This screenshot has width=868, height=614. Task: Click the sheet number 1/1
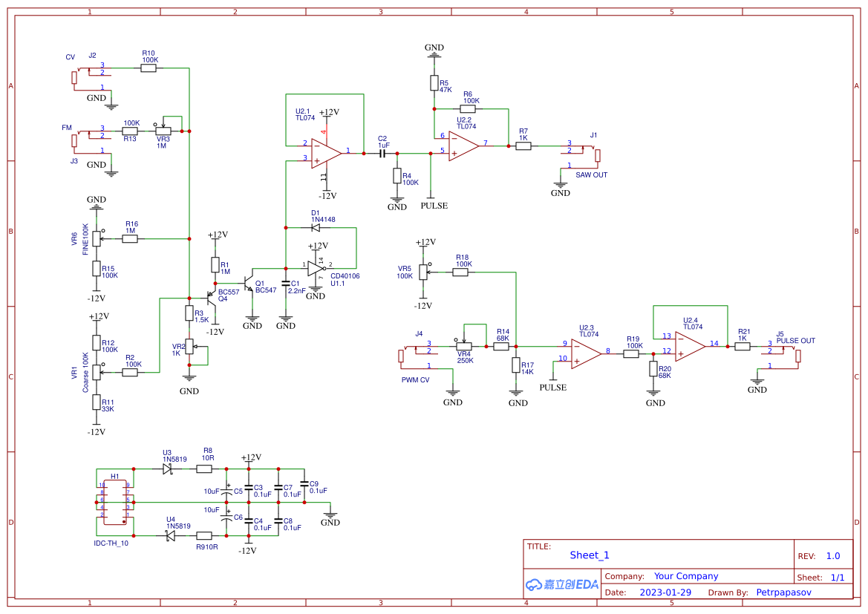point(838,578)
